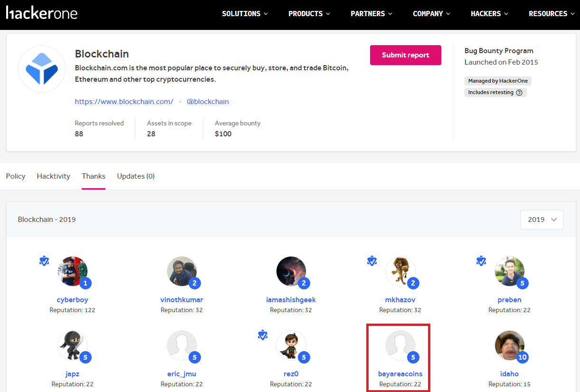Open bayareacoins' default avatar

pos(400,345)
